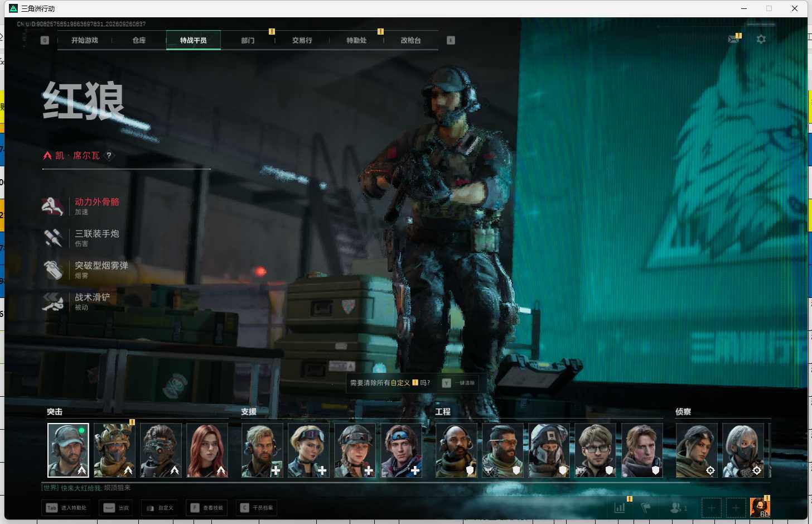Click the 战术滑铲 skill name
Image resolution: width=812 pixels, height=524 pixels.
[93, 297]
